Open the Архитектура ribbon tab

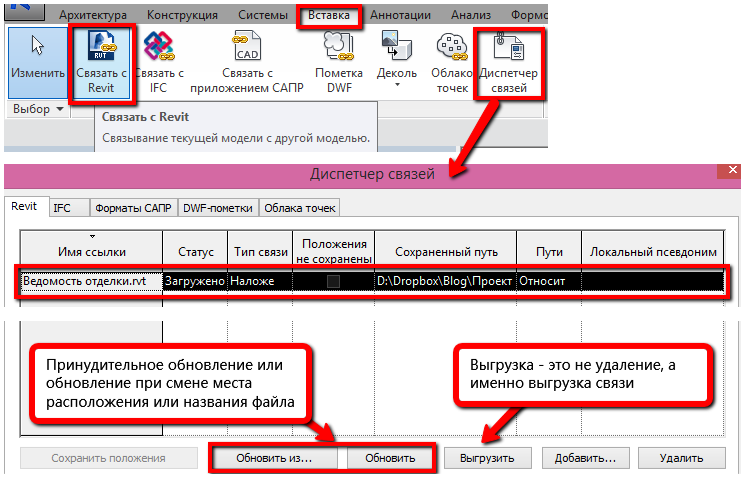(x=93, y=15)
